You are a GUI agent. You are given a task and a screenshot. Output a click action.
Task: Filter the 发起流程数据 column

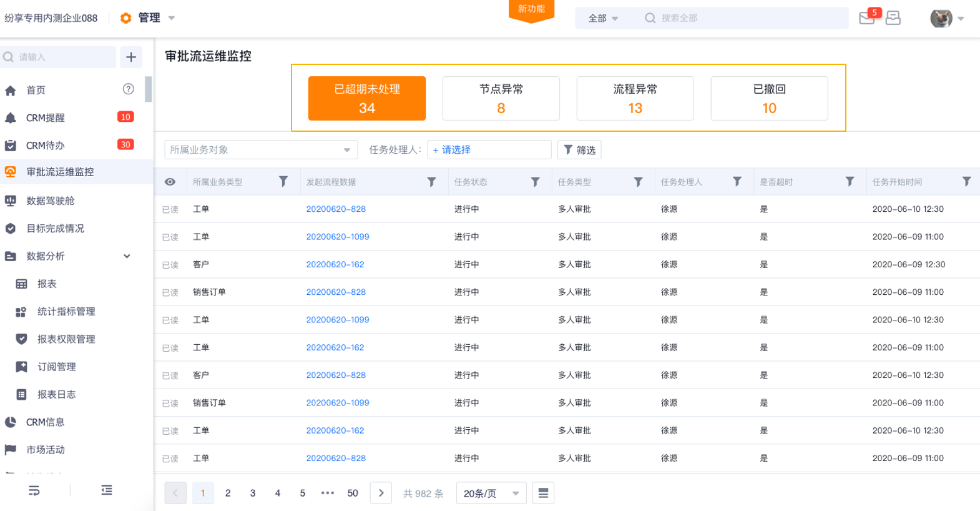pyautogui.click(x=431, y=182)
